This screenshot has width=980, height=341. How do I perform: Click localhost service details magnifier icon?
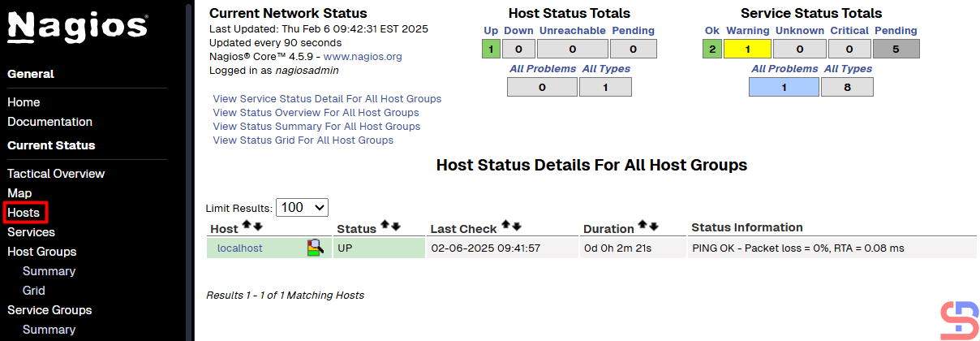click(315, 248)
